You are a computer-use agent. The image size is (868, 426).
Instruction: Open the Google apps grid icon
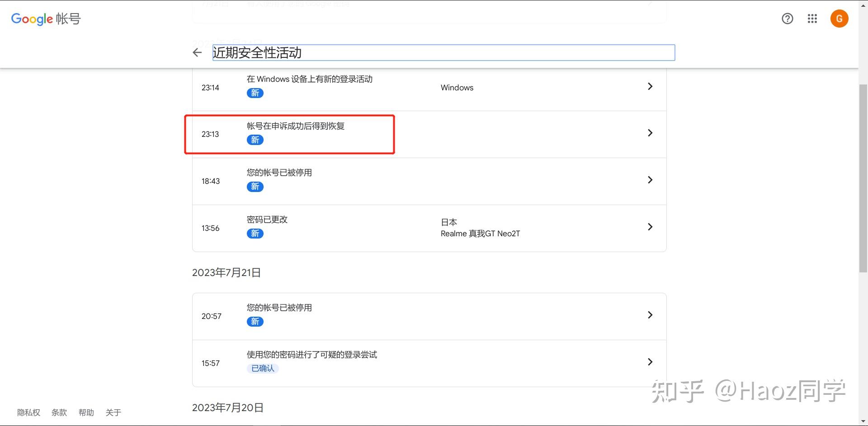tap(812, 19)
